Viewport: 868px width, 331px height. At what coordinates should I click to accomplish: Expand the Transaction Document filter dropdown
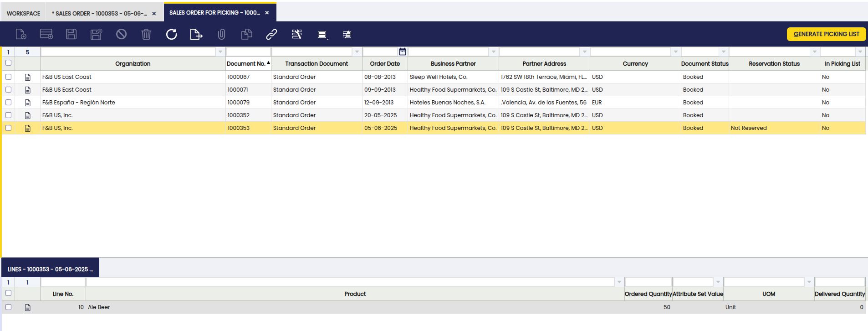[357, 52]
